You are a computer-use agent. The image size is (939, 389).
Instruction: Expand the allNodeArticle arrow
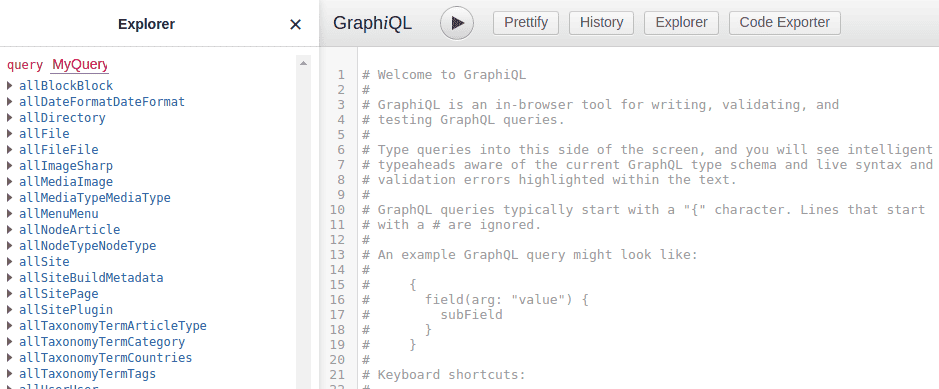10,230
